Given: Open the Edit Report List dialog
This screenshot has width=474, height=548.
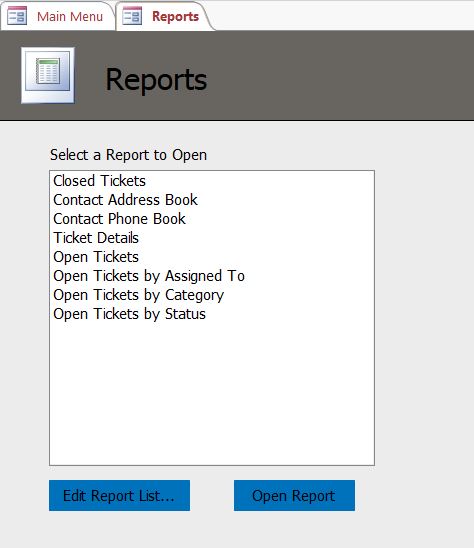Looking at the screenshot, I should pyautogui.click(x=120, y=496).
